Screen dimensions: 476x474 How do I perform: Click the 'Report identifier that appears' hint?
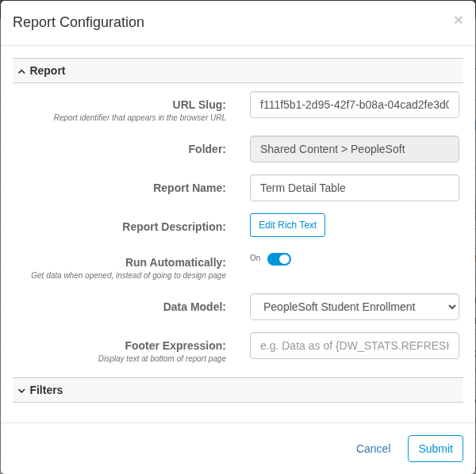(x=140, y=117)
